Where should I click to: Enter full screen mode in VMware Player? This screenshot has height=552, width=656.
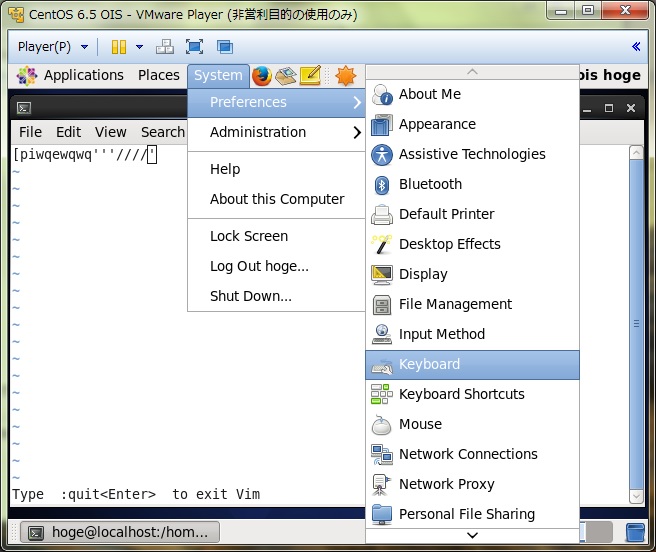click(195, 47)
